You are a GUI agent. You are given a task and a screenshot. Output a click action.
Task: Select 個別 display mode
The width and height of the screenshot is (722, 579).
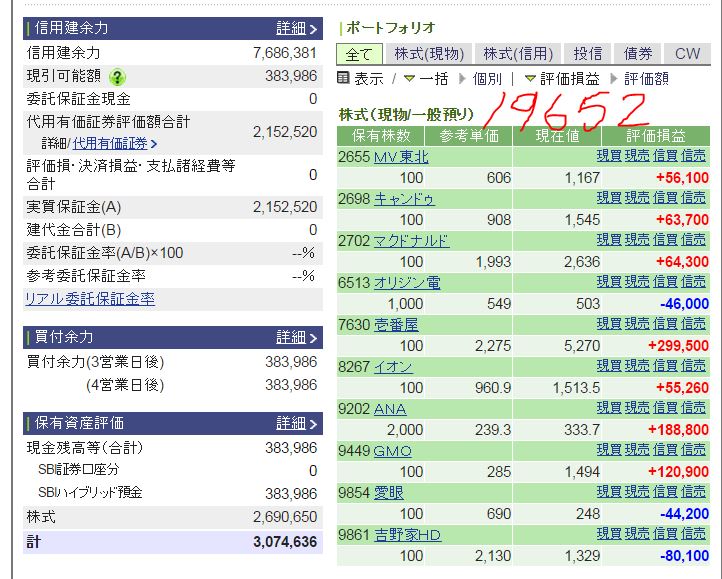click(x=487, y=79)
